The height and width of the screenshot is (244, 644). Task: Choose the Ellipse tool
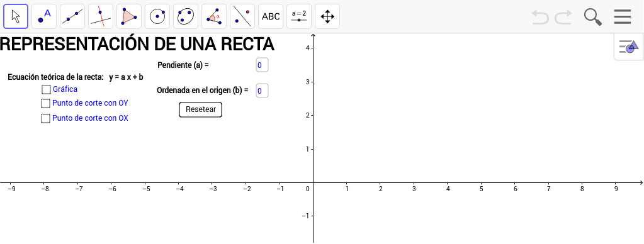[x=186, y=16]
